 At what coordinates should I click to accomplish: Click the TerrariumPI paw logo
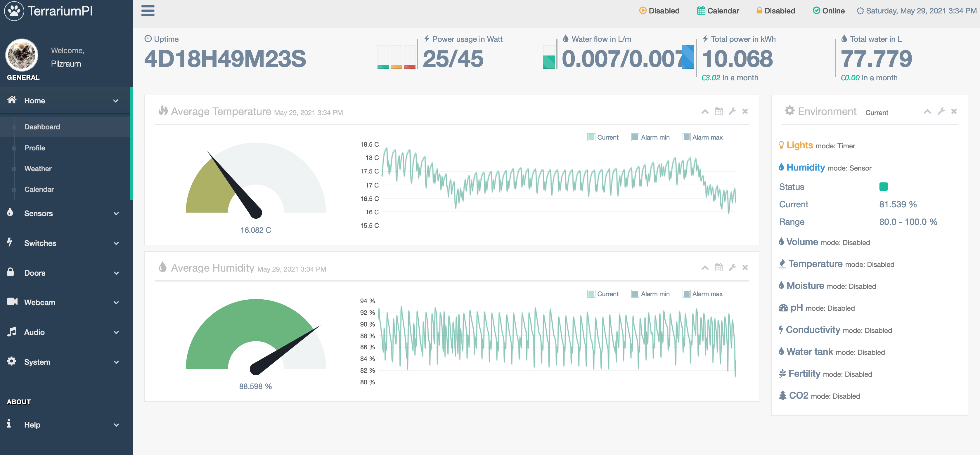pyautogui.click(x=14, y=11)
